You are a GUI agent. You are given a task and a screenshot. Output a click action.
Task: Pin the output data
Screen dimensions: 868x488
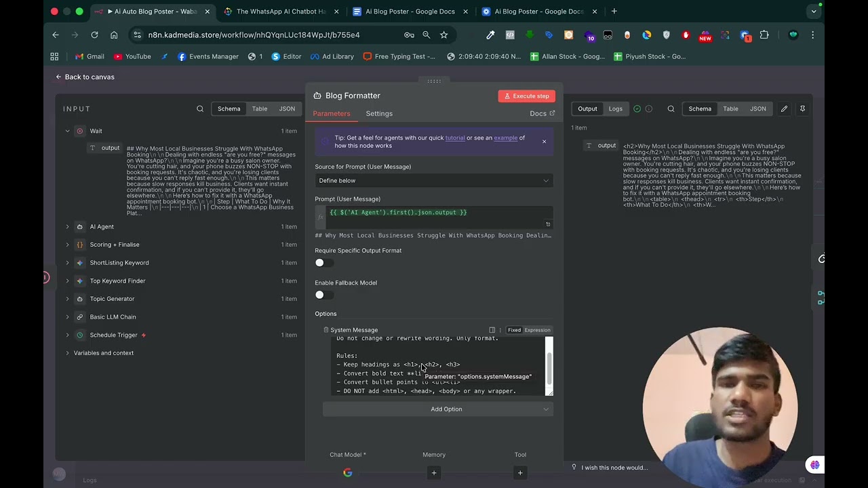pos(802,108)
